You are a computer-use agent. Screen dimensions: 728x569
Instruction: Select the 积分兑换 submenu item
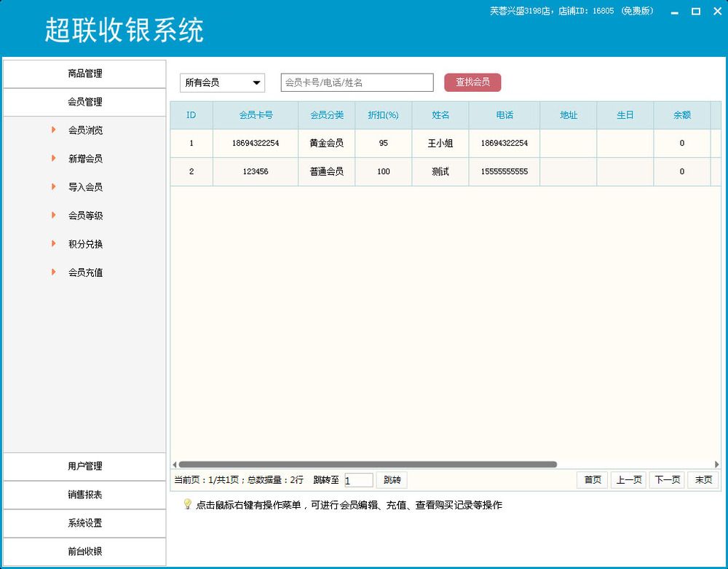tap(85, 244)
